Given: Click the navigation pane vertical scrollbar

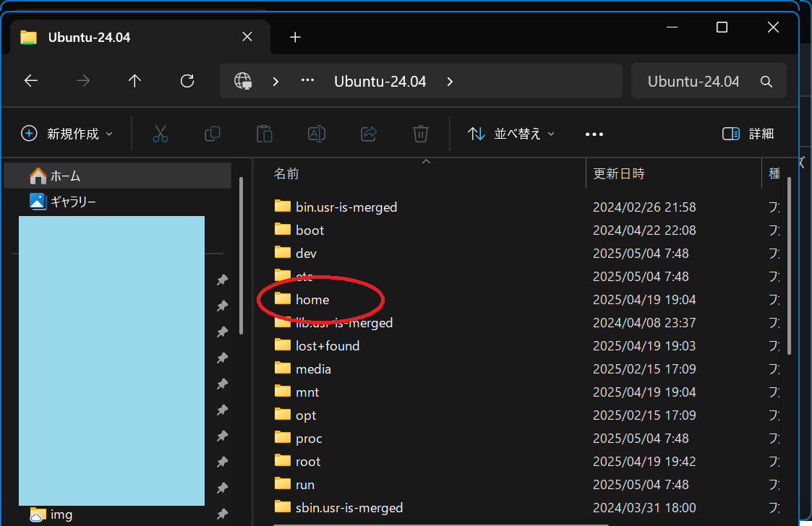Looking at the screenshot, I should (x=241, y=256).
